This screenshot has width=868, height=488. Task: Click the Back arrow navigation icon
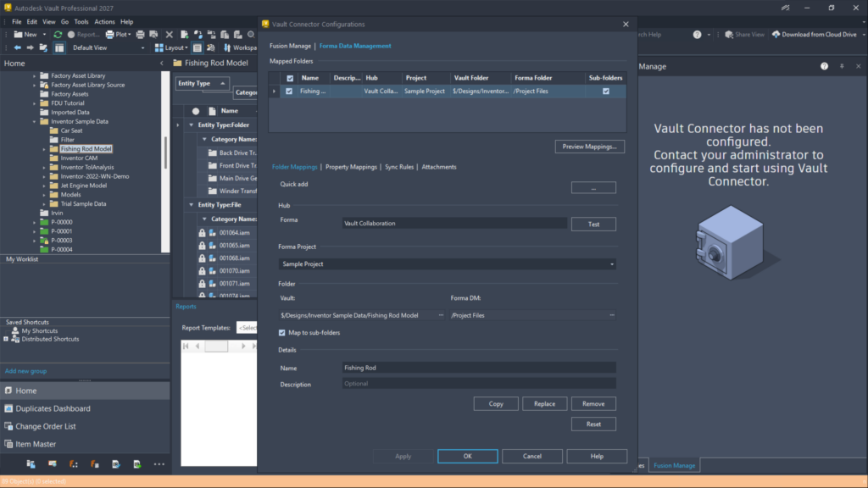[18, 47]
